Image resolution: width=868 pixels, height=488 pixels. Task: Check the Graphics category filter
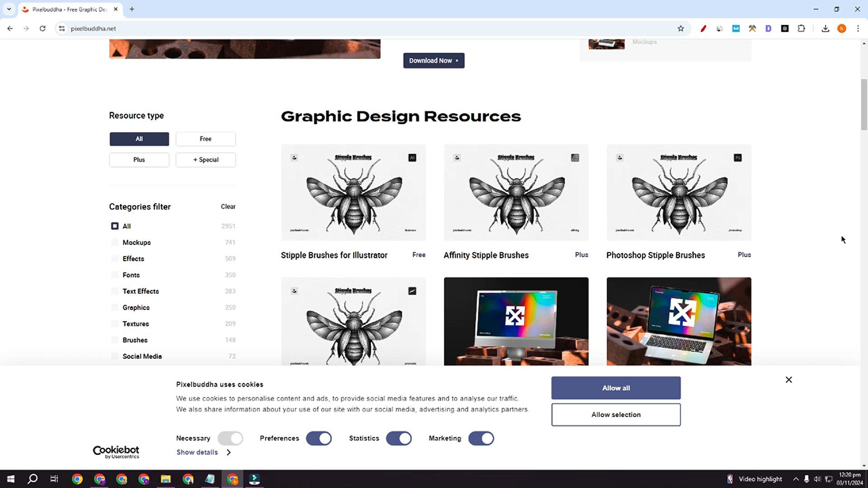pos(115,307)
